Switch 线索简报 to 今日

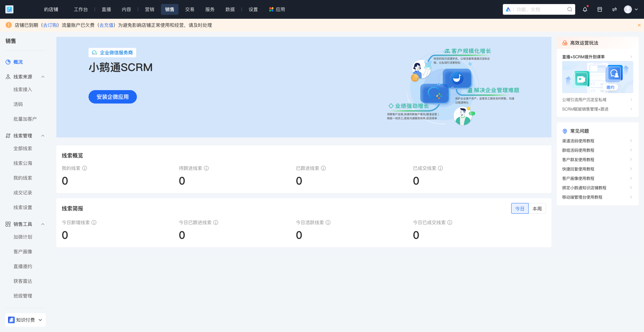click(520, 208)
